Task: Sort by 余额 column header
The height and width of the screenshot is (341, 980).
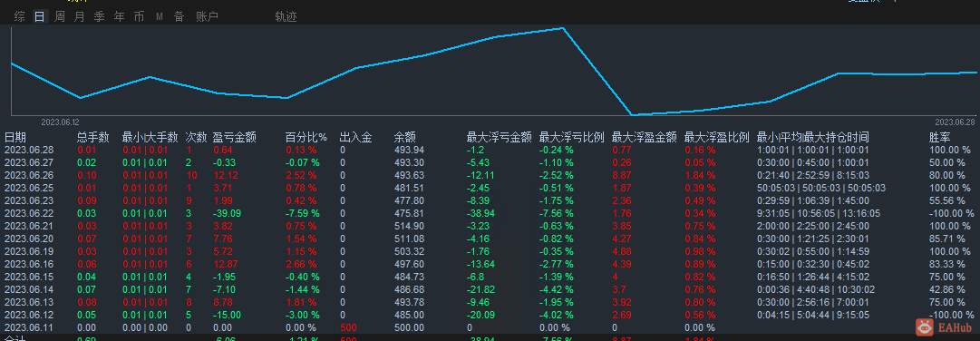Action: pos(405,137)
